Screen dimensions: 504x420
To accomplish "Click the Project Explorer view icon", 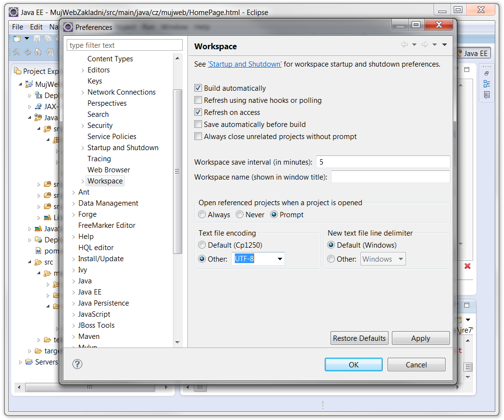I will (18, 70).
